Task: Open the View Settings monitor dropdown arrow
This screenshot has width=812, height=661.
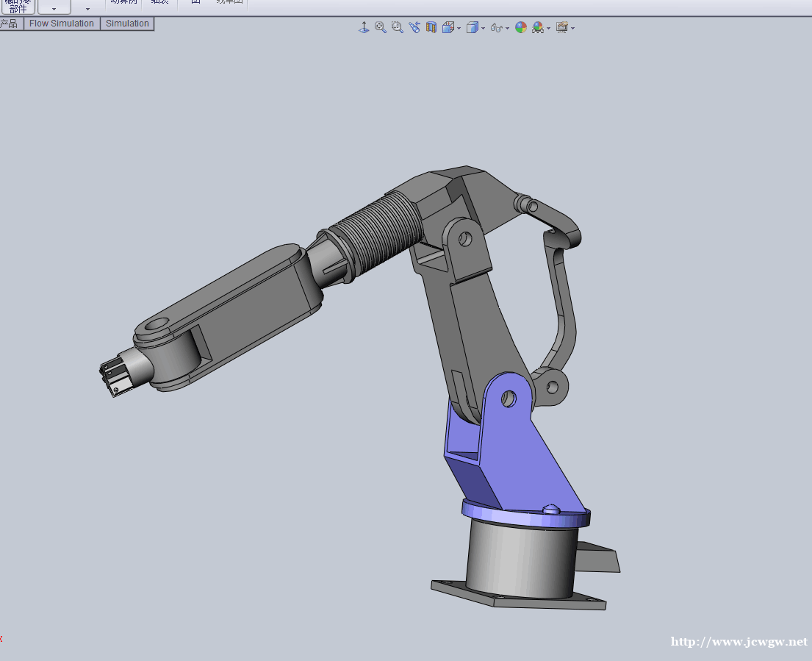Action: tap(573, 29)
